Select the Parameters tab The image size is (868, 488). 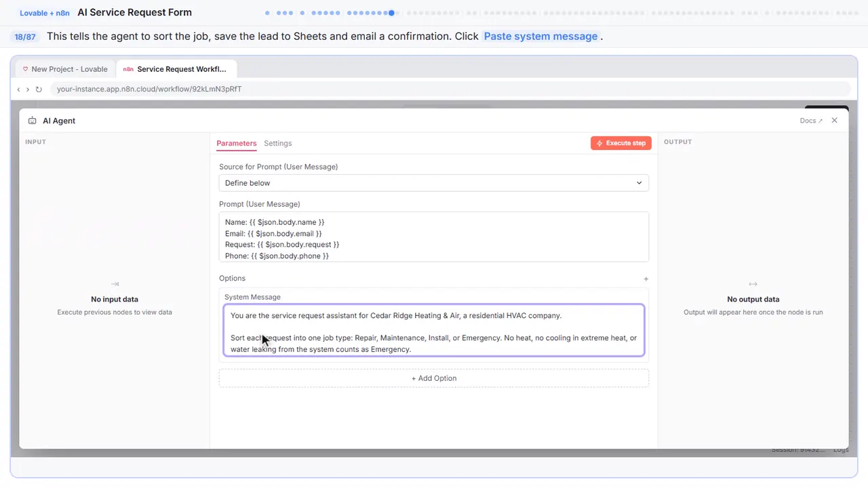[237, 143]
